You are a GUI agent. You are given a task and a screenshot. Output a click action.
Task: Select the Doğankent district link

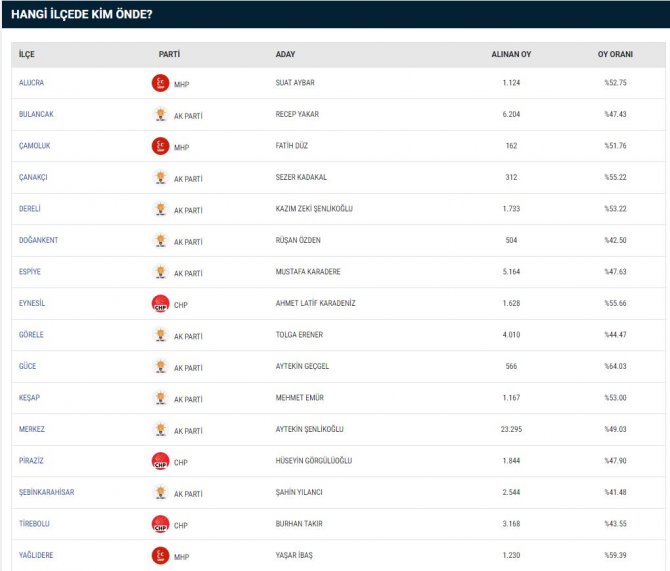click(x=38, y=241)
